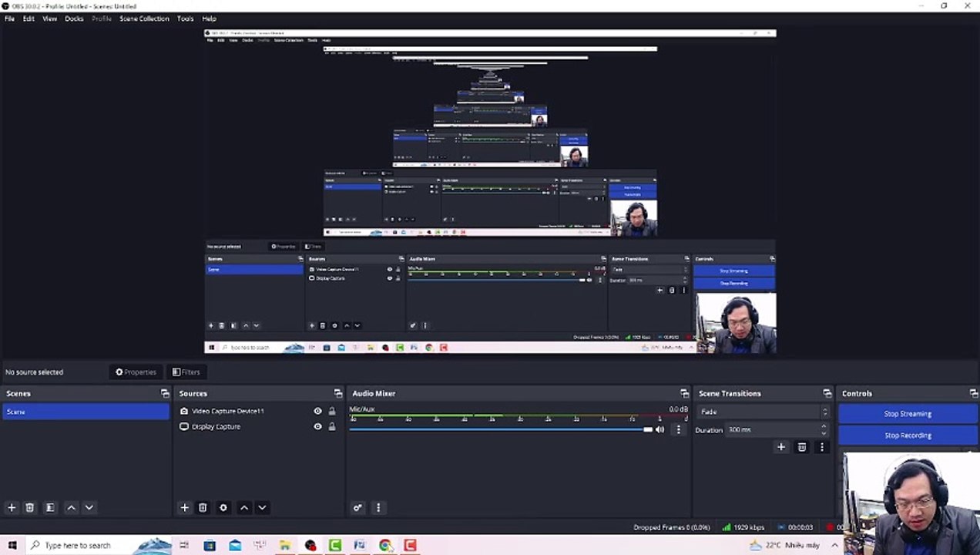Open the Help menu
Screen dimensions: 980x555
tap(209, 18)
